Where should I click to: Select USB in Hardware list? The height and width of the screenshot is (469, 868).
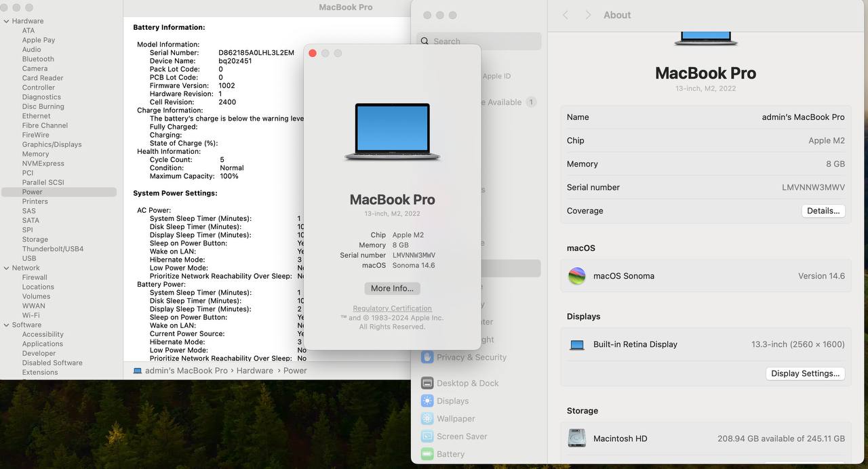click(x=29, y=258)
